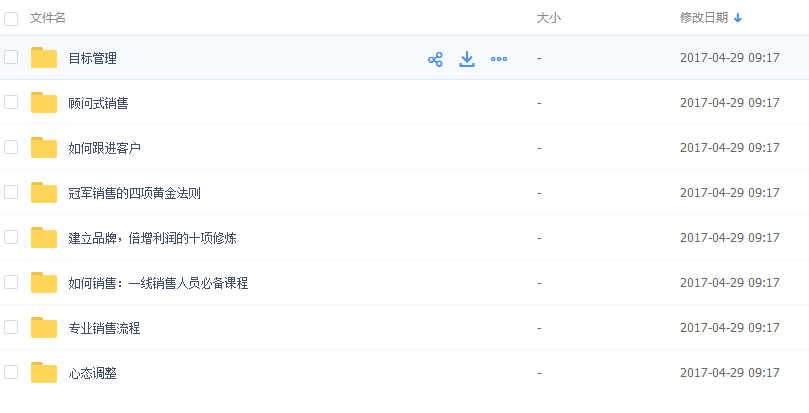Select checkbox beside 冠军销售的四项黄金法则
The height and width of the screenshot is (413, 809).
[x=11, y=192]
